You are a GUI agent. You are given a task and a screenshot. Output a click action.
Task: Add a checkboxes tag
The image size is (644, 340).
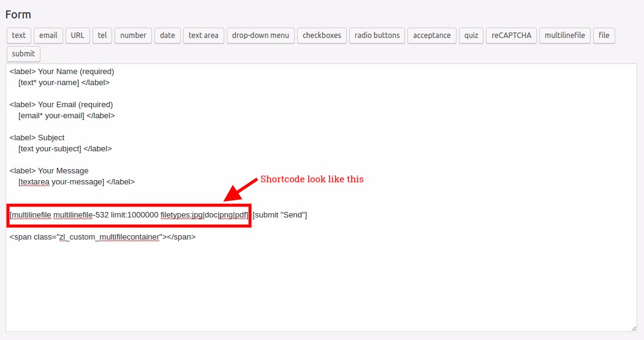coord(322,36)
